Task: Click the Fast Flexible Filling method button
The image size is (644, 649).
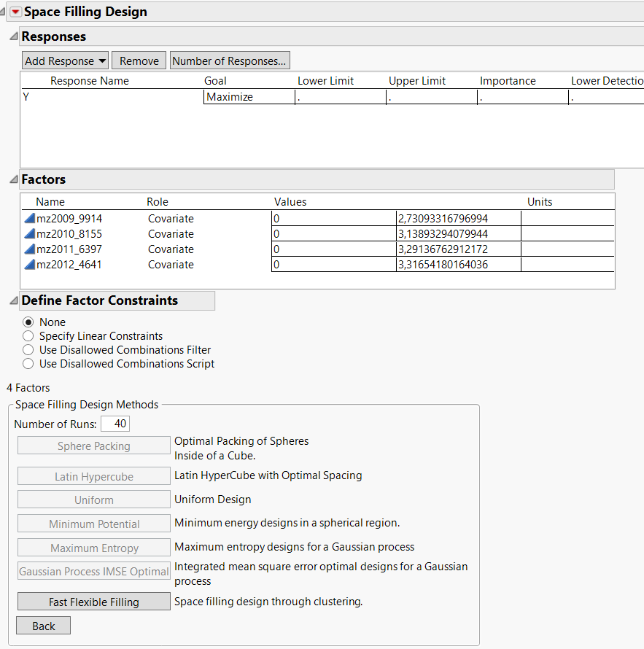Action: (93, 602)
